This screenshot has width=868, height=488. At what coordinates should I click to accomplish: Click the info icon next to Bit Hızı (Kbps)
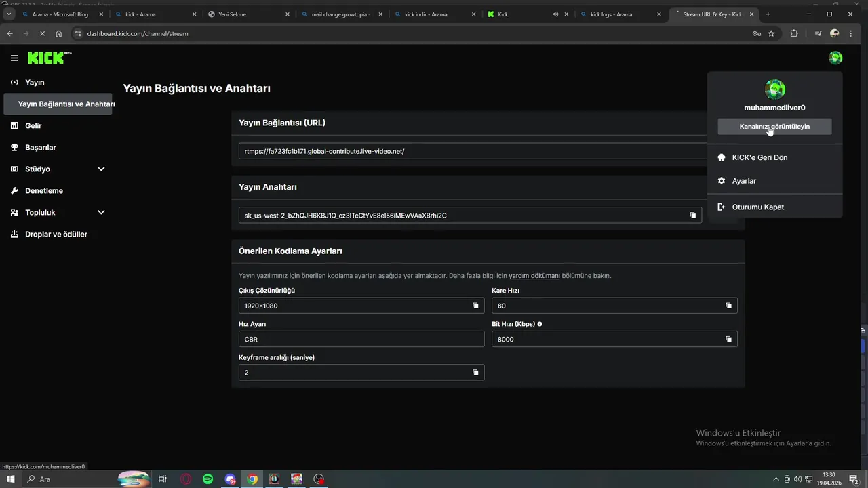pyautogui.click(x=540, y=324)
